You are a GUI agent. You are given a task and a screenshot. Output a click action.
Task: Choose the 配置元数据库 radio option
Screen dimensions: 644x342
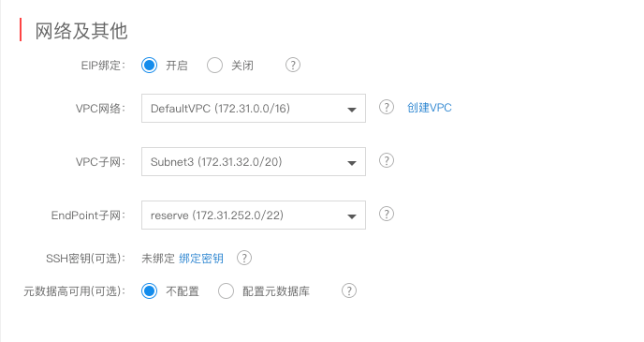point(226,291)
